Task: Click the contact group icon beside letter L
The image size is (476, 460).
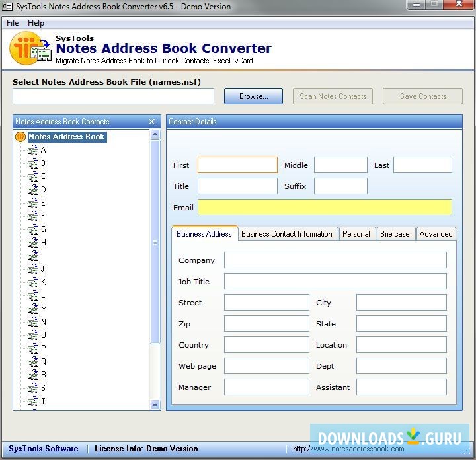Action: click(33, 295)
